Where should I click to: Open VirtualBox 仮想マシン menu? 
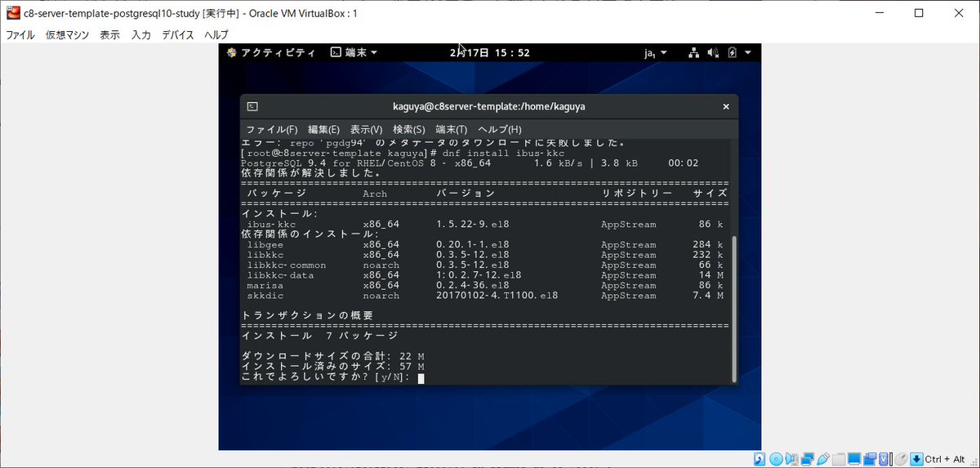pyautogui.click(x=67, y=35)
